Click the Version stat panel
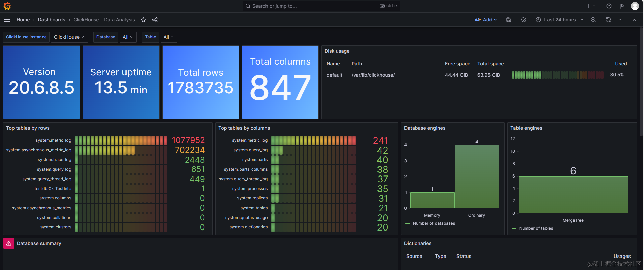 pos(41,82)
